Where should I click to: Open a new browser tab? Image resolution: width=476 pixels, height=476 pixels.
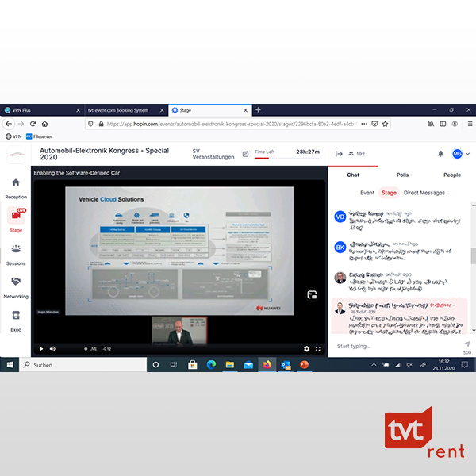click(x=258, y=110)
